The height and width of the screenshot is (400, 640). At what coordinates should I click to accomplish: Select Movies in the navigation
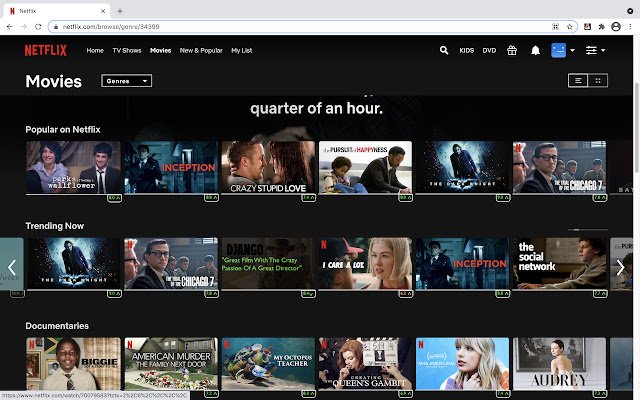(160, 50)
